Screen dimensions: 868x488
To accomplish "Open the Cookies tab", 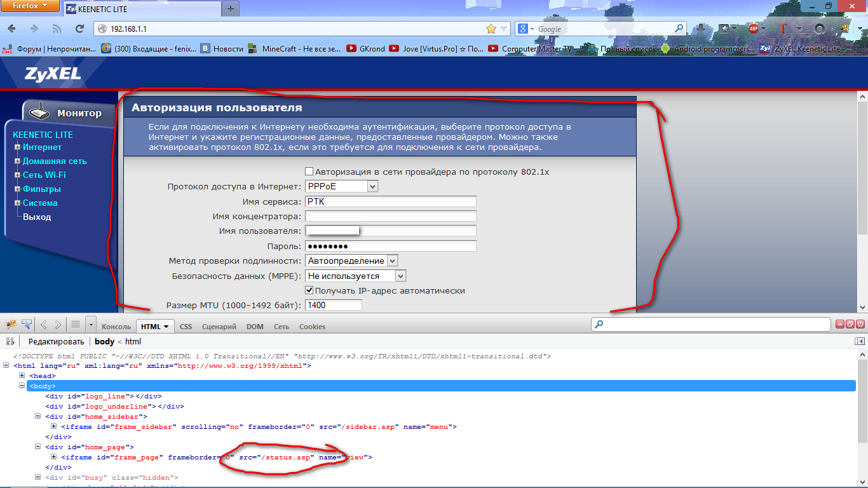I will 312,327.
